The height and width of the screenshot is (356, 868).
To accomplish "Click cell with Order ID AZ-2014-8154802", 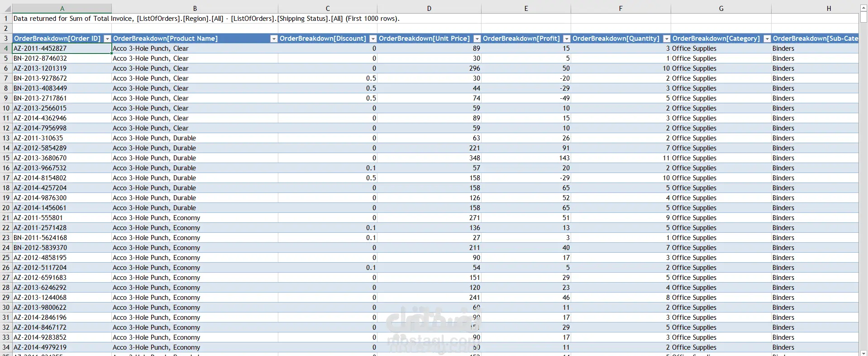I will click(62, 178).
